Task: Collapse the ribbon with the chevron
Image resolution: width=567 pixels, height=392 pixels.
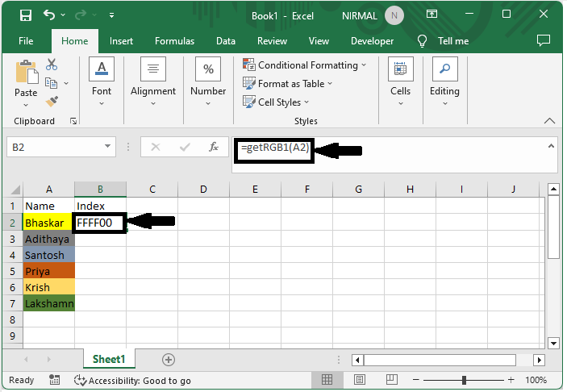Action: pos(549,121)
